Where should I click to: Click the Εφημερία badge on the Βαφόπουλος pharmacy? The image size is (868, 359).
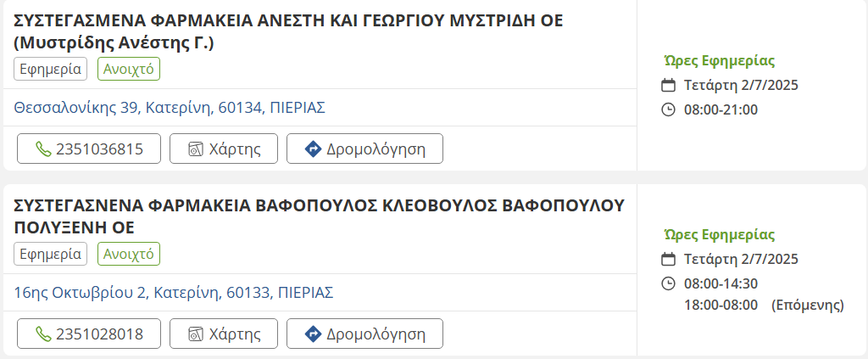coord(51,254)
